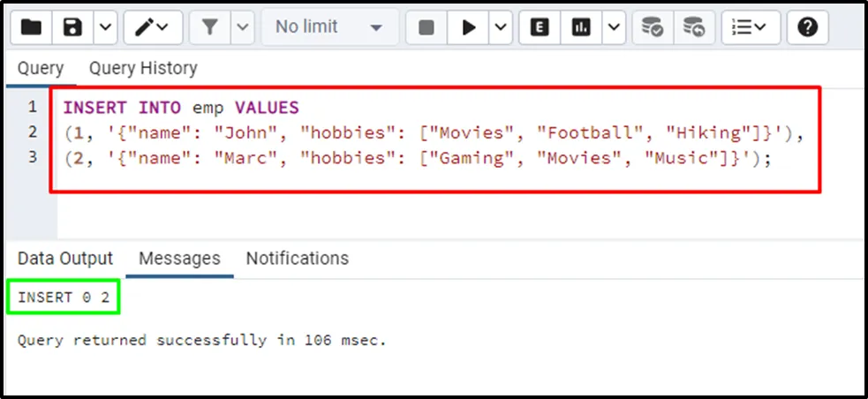Open the Macros list dropdown
The width and height of the screenshot is (868, 399).
[x=750, y=27]
